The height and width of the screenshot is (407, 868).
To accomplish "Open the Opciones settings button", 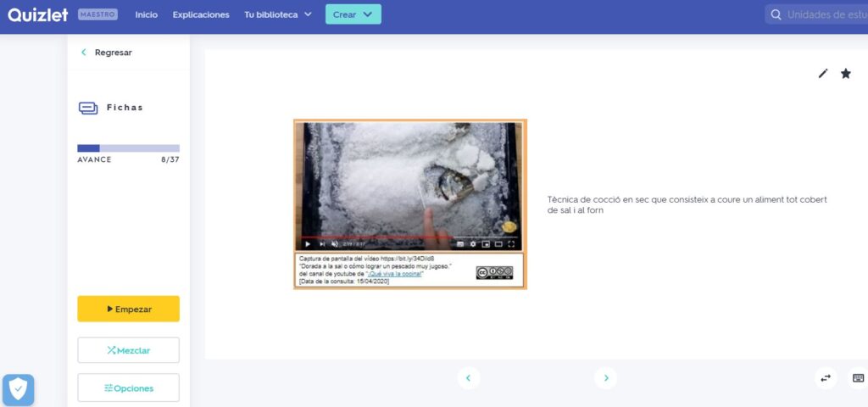I will (128, 387).
